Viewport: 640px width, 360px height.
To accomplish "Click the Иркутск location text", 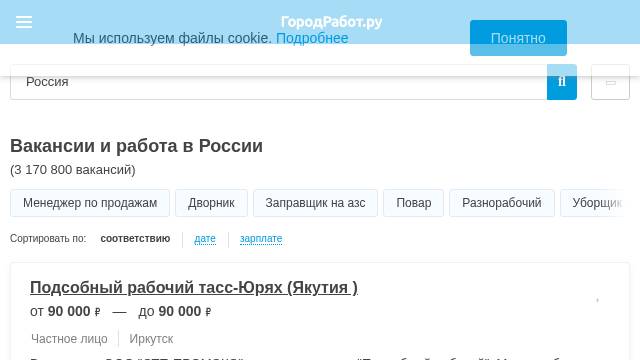I will tap(151, 339).
